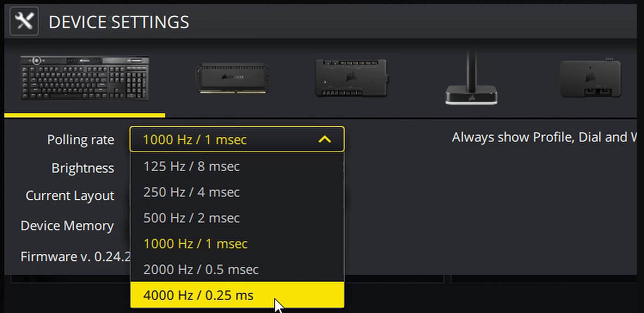This screenshot has height=313, width=644.
Task: Select the headset stand device
Action: tap(471, 82)
